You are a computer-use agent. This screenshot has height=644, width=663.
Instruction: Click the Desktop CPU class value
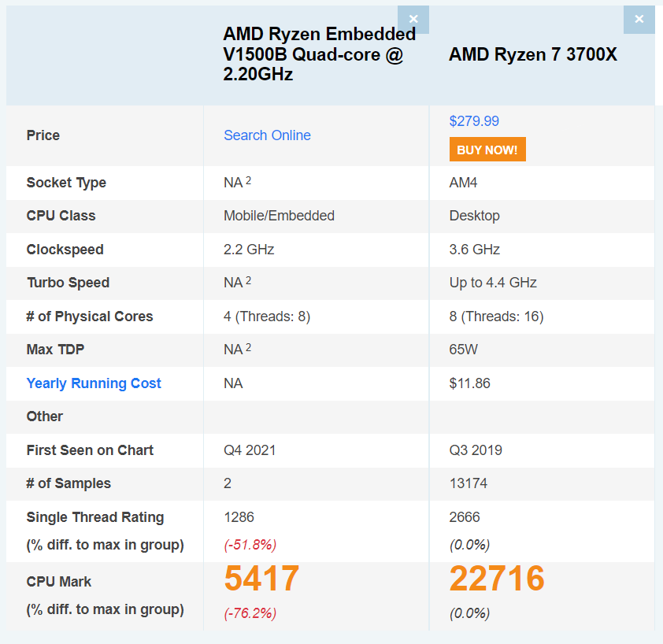(x=475, y=216)
